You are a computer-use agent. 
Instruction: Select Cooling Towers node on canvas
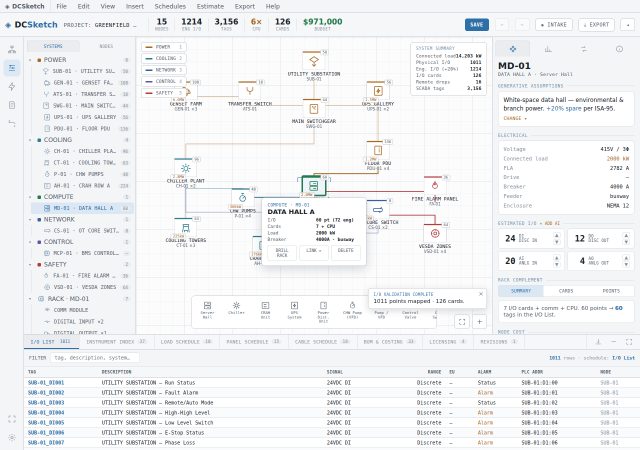pyautogui.click(x=186, y=227)
